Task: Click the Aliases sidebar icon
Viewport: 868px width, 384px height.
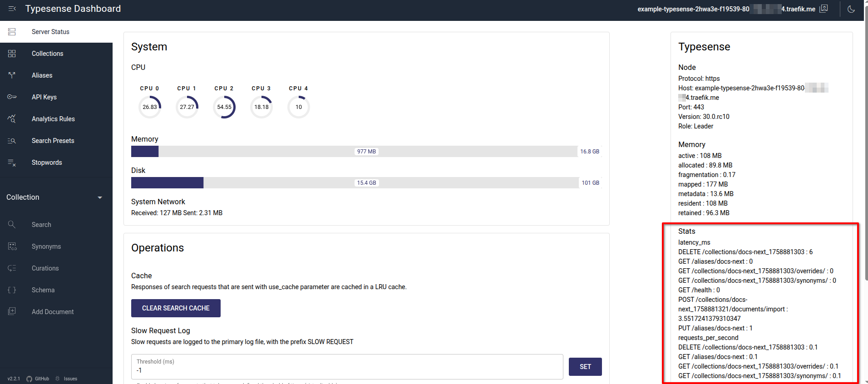Action: tap(12, 75)
